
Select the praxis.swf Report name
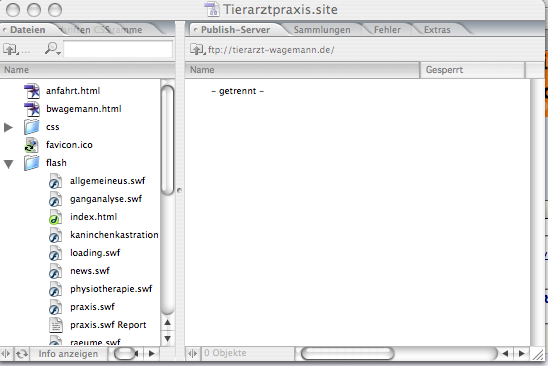tap(108, 325)
